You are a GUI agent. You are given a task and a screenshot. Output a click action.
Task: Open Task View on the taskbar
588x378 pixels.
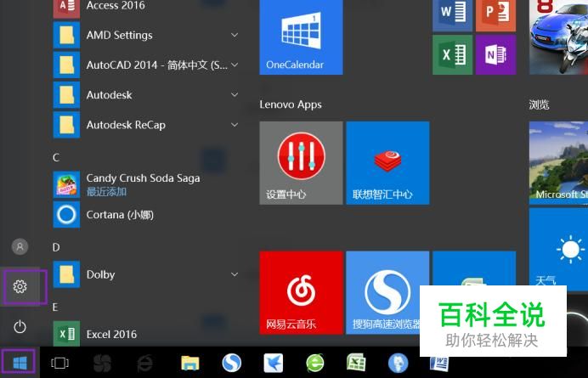(60, 363)
